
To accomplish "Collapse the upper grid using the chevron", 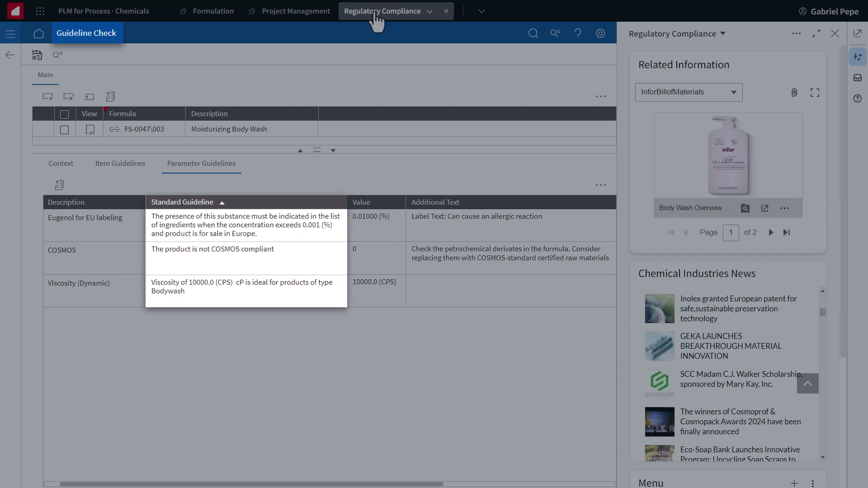I will tap(300, 150).
